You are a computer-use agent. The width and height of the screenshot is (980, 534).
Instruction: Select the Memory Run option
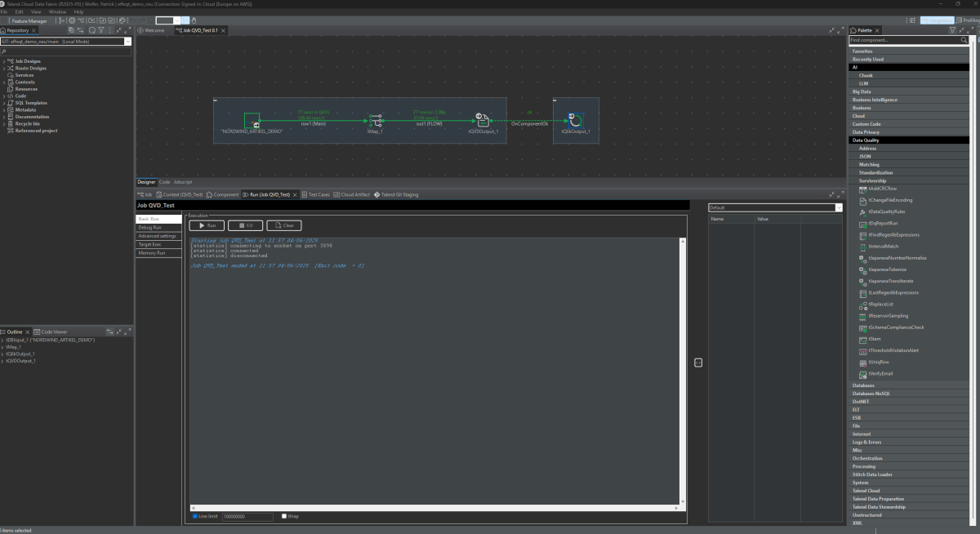pos(158,252)
